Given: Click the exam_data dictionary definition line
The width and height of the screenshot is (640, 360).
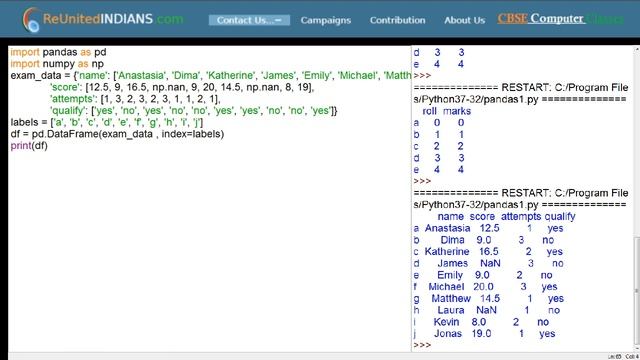Looking at the screenshot, I should [211, 76].
